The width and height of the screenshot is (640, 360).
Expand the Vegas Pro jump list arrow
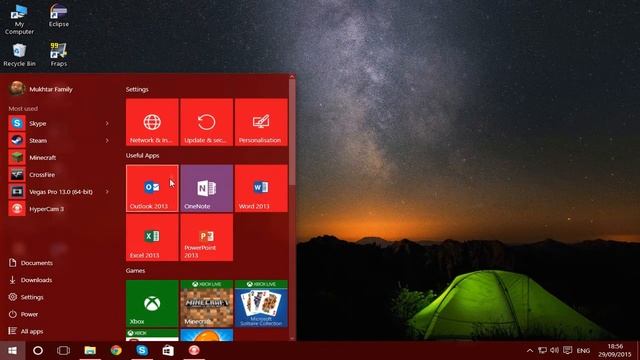pyautogui.click(x=107, y=192)
